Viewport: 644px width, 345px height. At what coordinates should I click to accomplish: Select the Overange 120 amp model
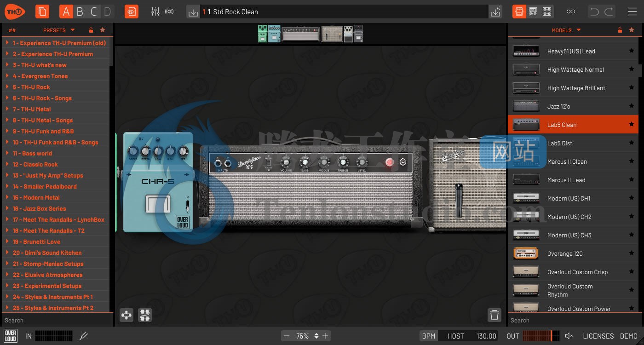(573, 253)
